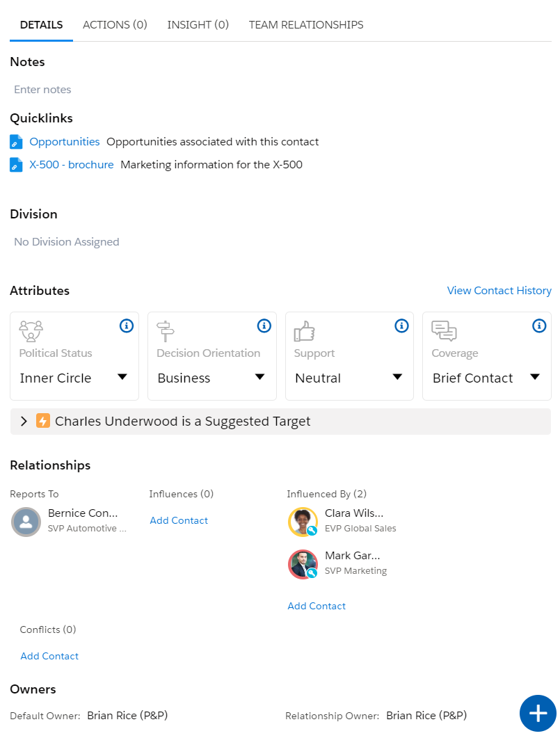Click Add Contact under Influences
The height and width of the screenshot is (754, 560).
point(179,520)
